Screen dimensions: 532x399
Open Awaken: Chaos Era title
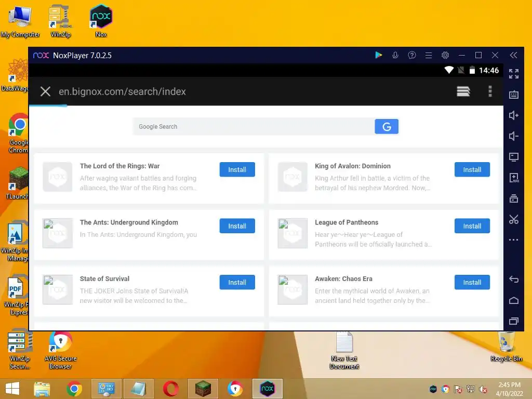point(343,278)
